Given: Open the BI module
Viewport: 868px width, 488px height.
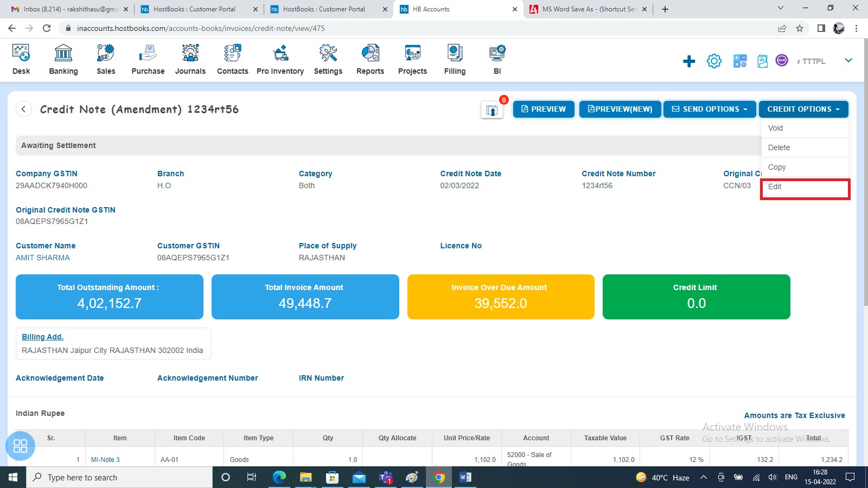Looking at the screenshot, I should pos(497,60).
